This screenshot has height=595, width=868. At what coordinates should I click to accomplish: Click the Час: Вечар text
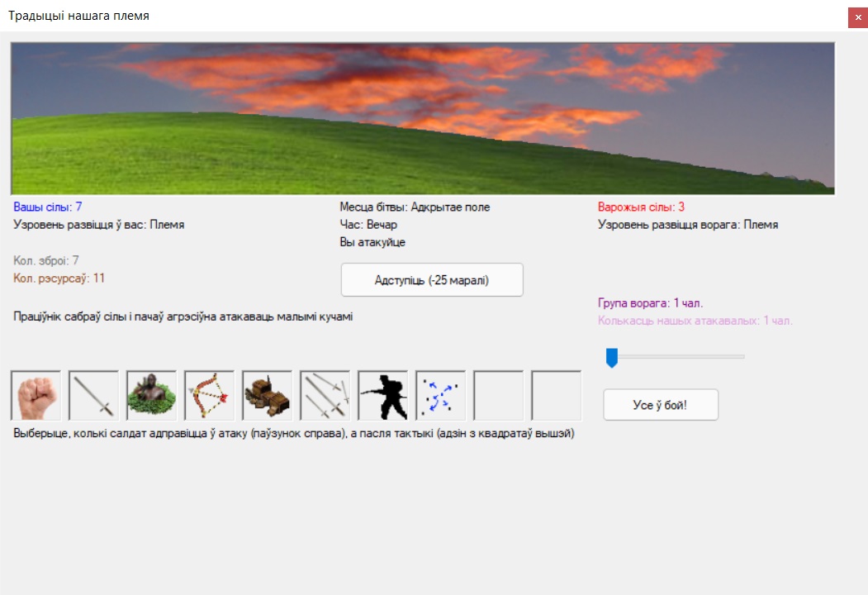[x=368, y=225]
